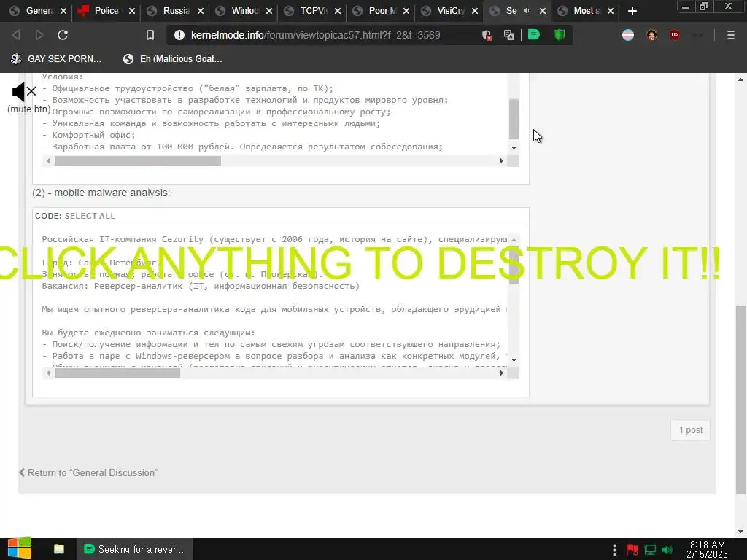747x560 pixels.
Task: Go back using the browser back arrow
Action: pyautogui.click(x=16, y=35)
